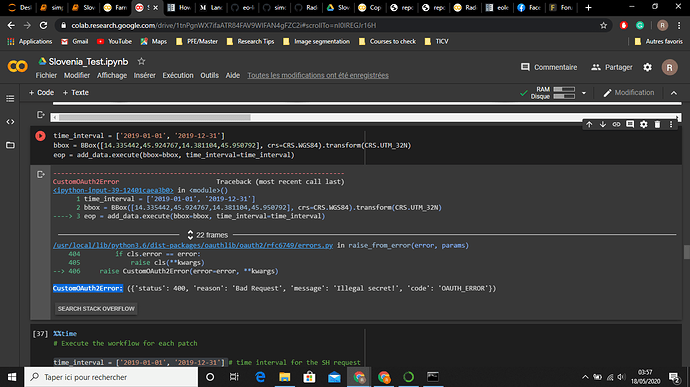Open Microsoft Edge from the taskbar
Viewport: 690px width, 387px height.
tap(260, 377)
